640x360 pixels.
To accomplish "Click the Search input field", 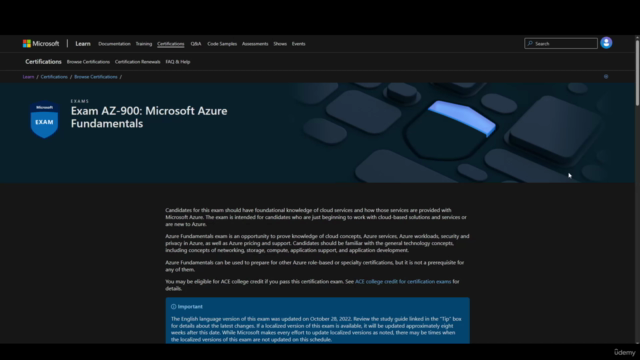I will coord(561,44).
